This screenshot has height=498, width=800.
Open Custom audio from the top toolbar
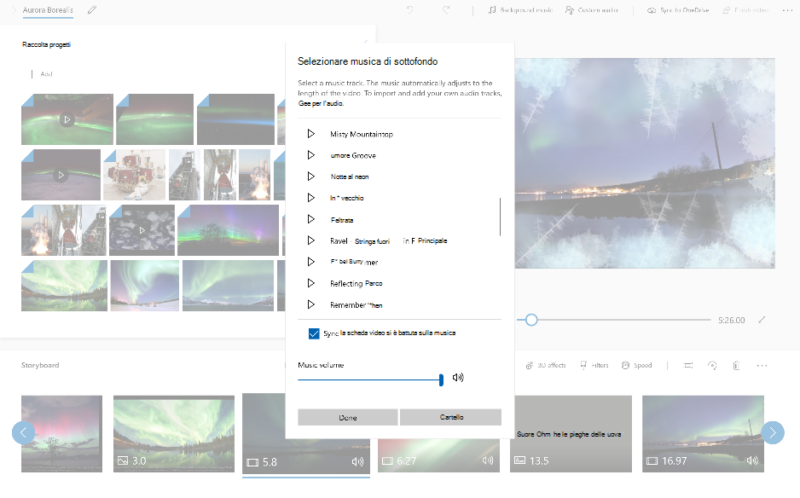point(594,10)
